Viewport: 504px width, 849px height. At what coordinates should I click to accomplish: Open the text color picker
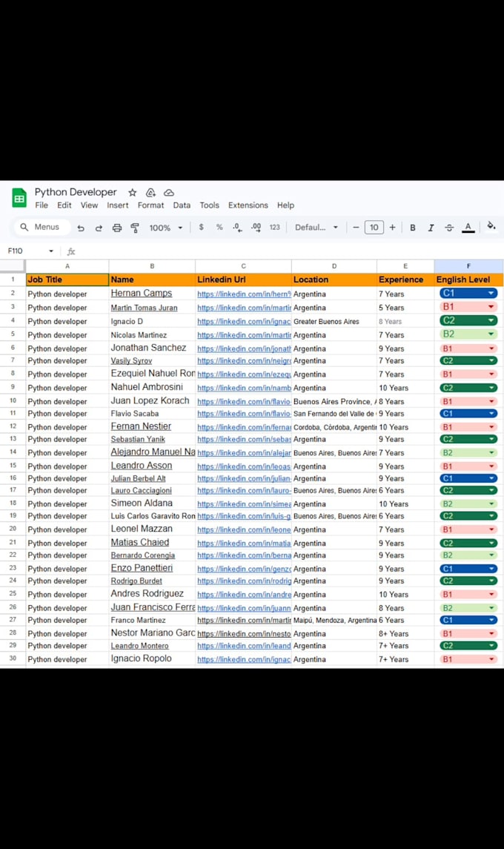point(468,228)
